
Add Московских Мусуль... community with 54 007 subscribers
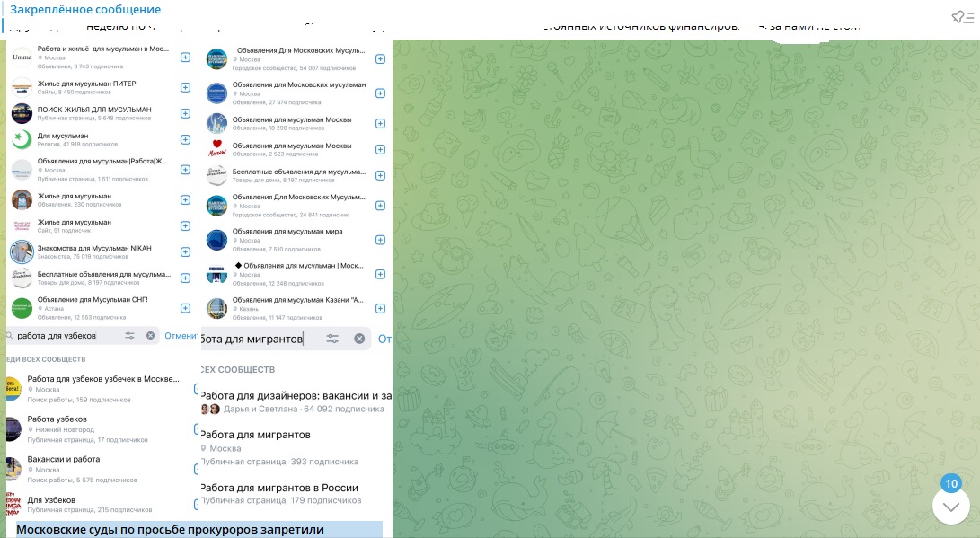pyautogui.click(x=380, y=58)
